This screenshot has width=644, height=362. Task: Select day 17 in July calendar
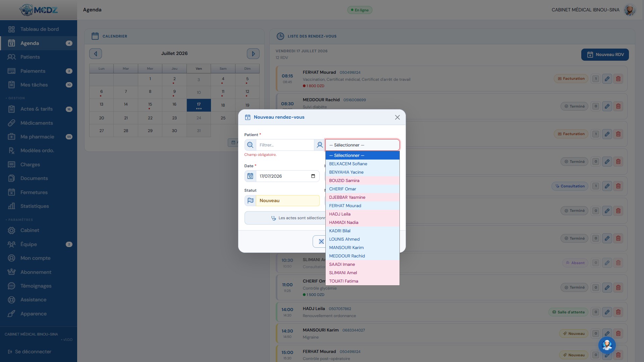point(199,105)
